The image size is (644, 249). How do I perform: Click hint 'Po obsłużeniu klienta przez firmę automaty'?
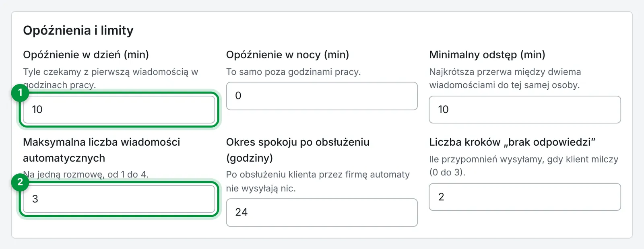click(x=318, y=175)
